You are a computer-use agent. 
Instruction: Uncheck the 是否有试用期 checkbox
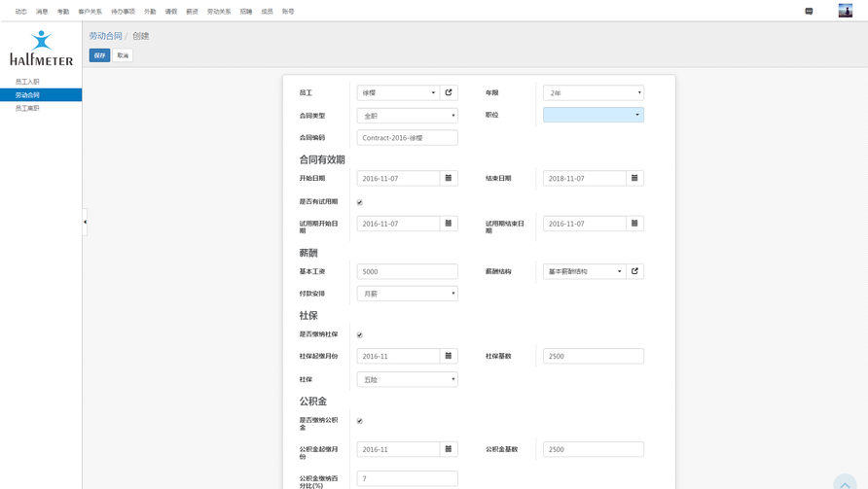pos(360,202)
